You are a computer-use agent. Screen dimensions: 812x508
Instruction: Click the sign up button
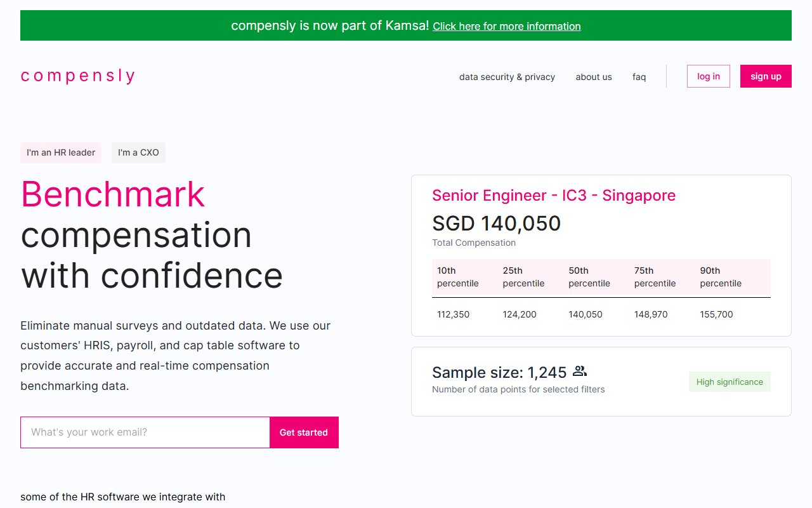[x=766, y=76]
